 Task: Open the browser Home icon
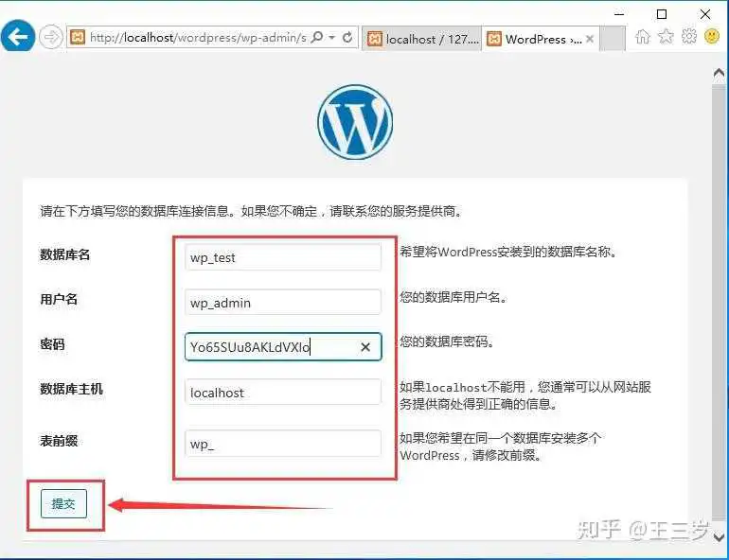tap(643, 36)
